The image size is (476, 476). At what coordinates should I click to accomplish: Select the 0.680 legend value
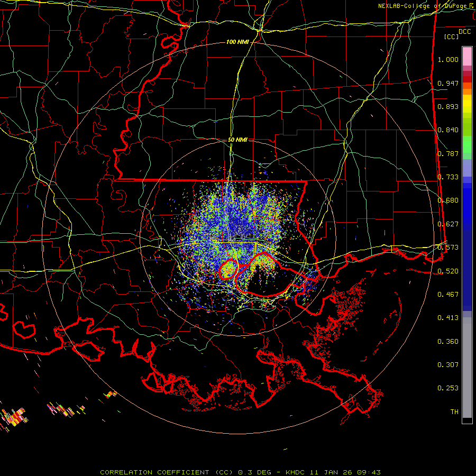(448, 200)
